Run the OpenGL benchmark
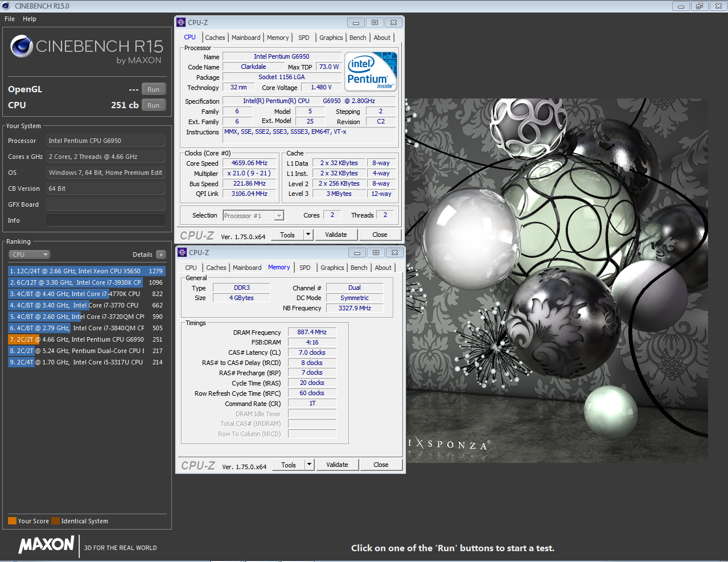The image size is (728, 562). click(x=154, y=89)
